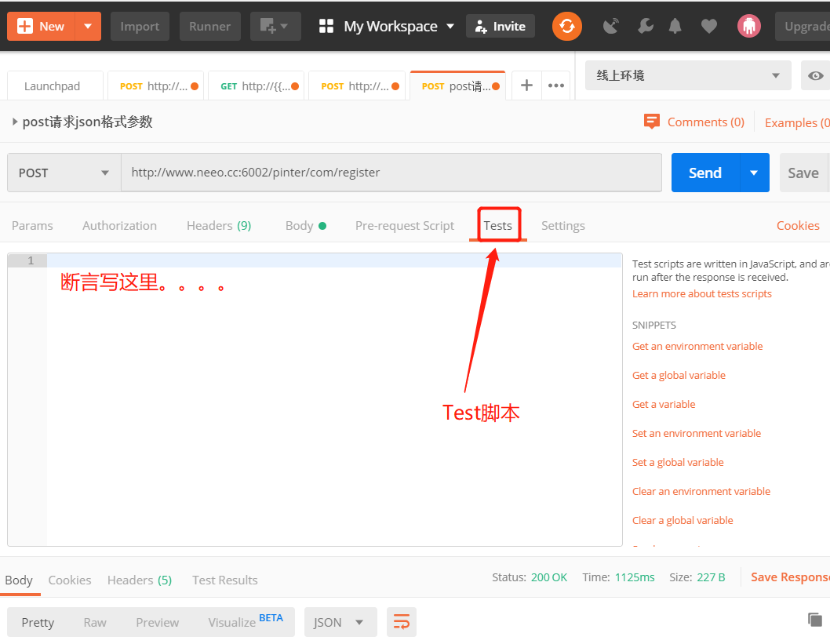Screen dimensions: 830x644
Task: Click the workspace grid icon
Action: pyautogui.click(x=326, y=26)
